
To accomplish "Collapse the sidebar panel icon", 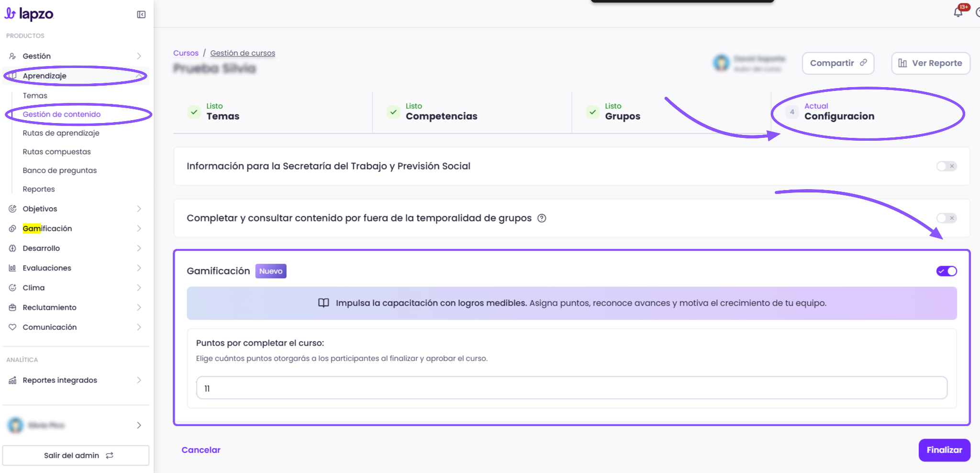I will (x=141, y=14).
